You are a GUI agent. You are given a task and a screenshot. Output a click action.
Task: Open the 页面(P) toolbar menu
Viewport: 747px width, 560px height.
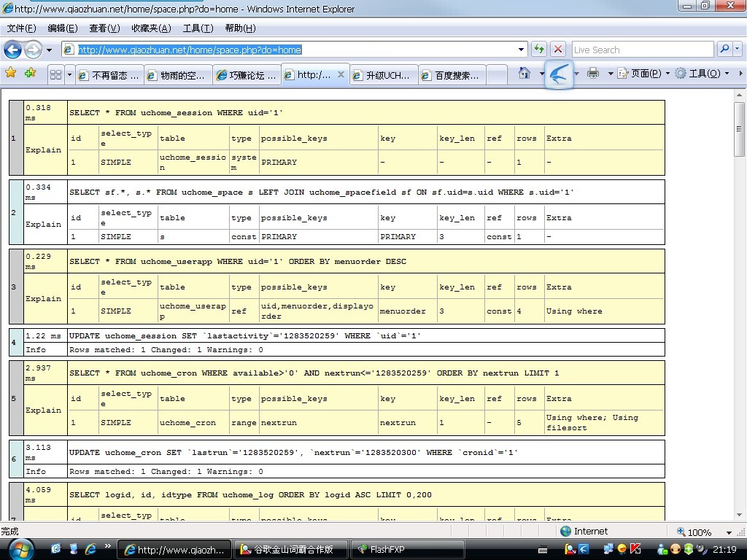pos(643,74)
